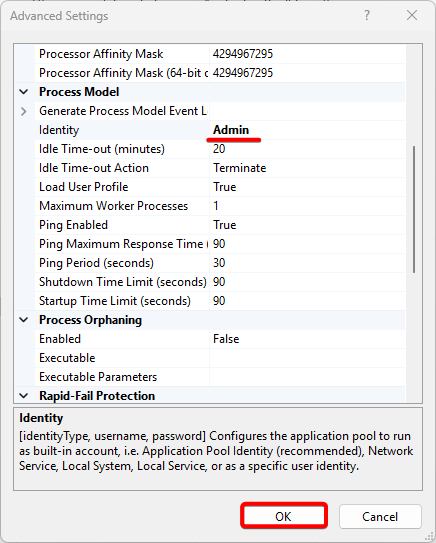Confirm changes with the OK button
The image size is (436, 543).
[284, 516]
